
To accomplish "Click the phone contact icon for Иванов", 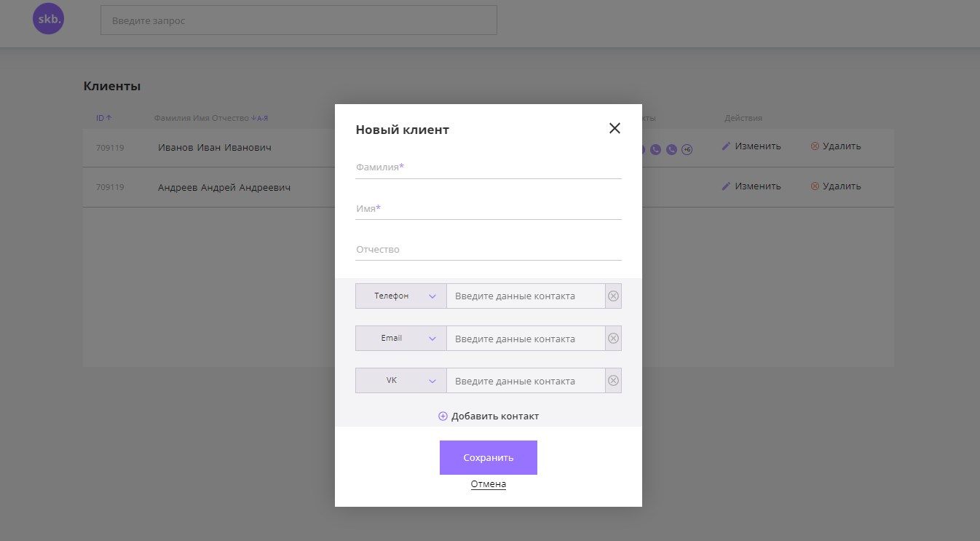I will click(x=656, y=149).
